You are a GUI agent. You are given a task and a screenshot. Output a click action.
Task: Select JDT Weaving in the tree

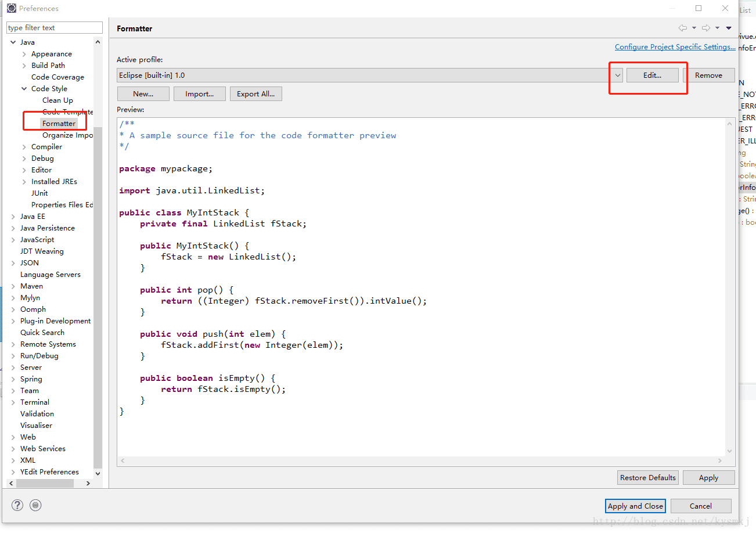(42, 251)
